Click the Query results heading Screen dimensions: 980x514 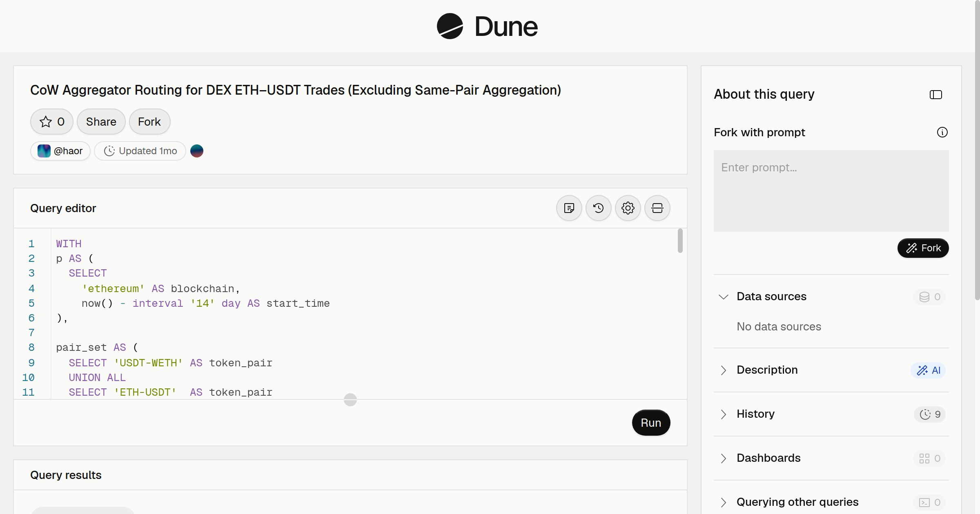point(66,475)
